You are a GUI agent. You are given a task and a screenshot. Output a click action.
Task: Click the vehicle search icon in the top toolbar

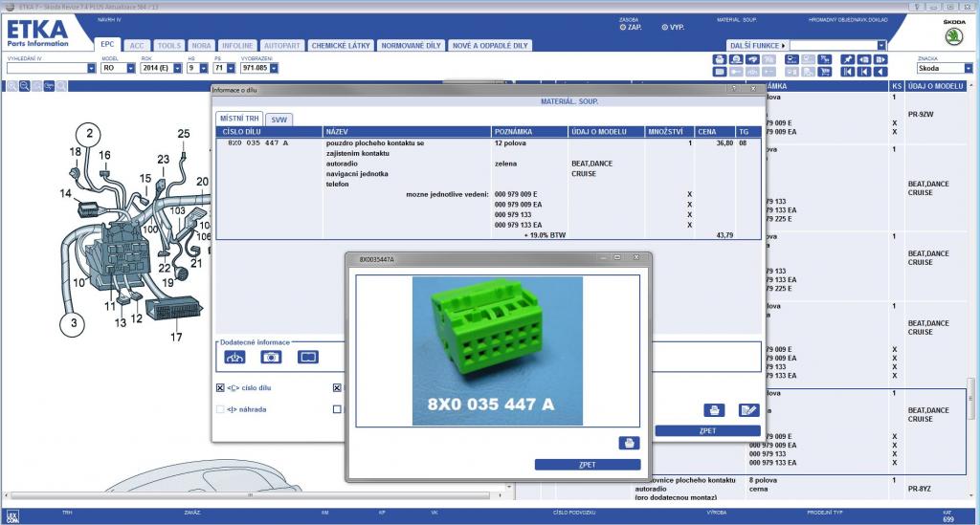pyautogui.click(x=736, y=59)
